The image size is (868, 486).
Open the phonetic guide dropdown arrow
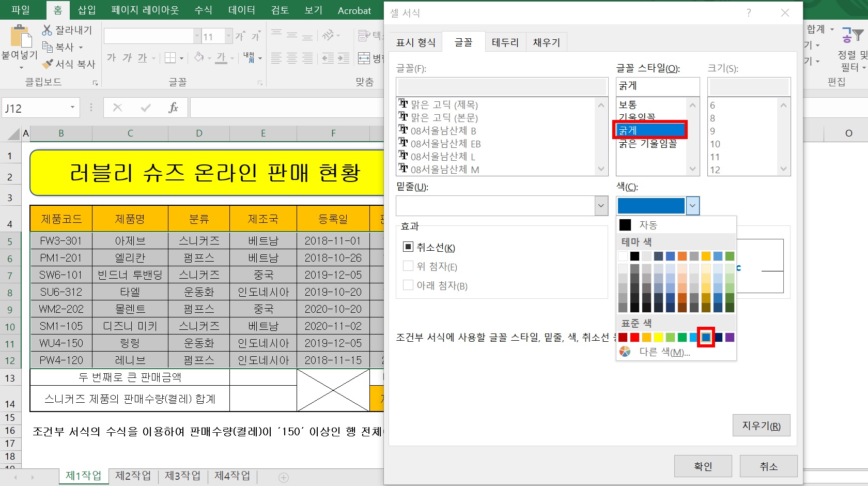(x=260, y=58)
